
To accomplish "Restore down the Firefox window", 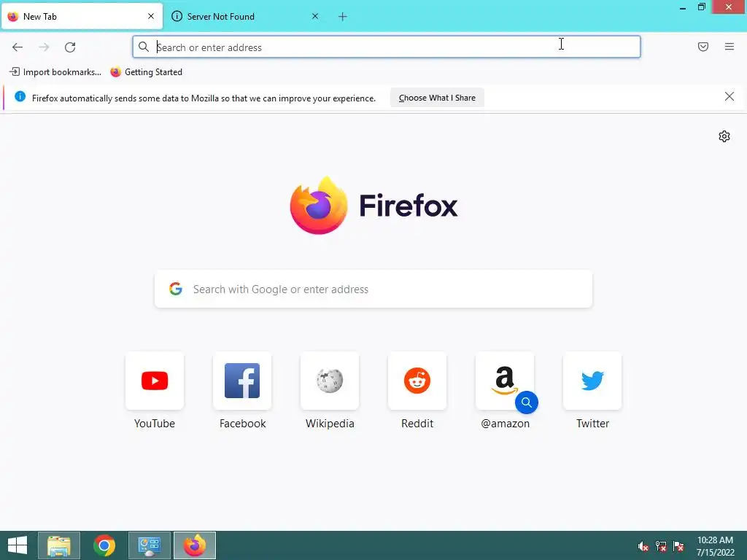I will (701, 7).
